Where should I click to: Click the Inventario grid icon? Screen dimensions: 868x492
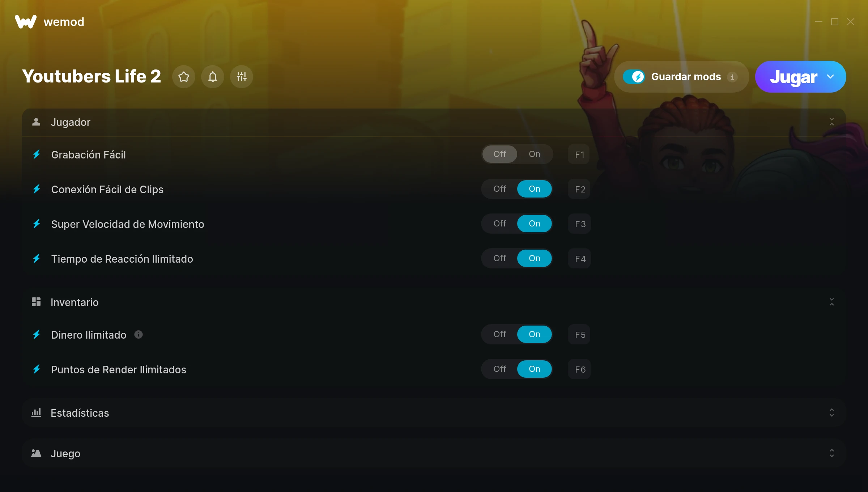click(36, 302)
